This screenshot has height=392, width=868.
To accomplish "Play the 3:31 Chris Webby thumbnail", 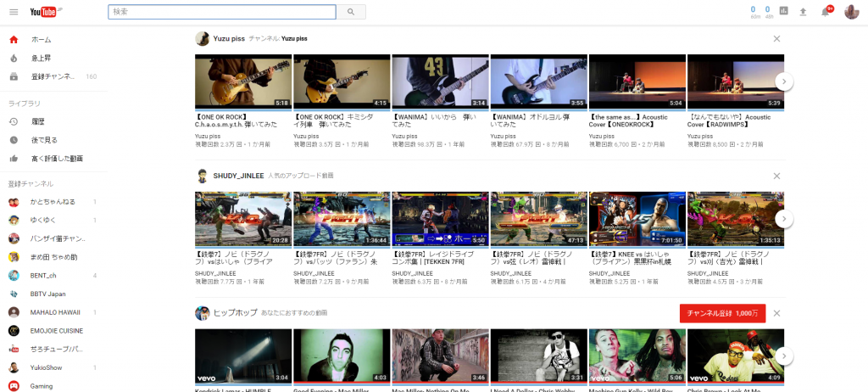I will pos(538,356).
